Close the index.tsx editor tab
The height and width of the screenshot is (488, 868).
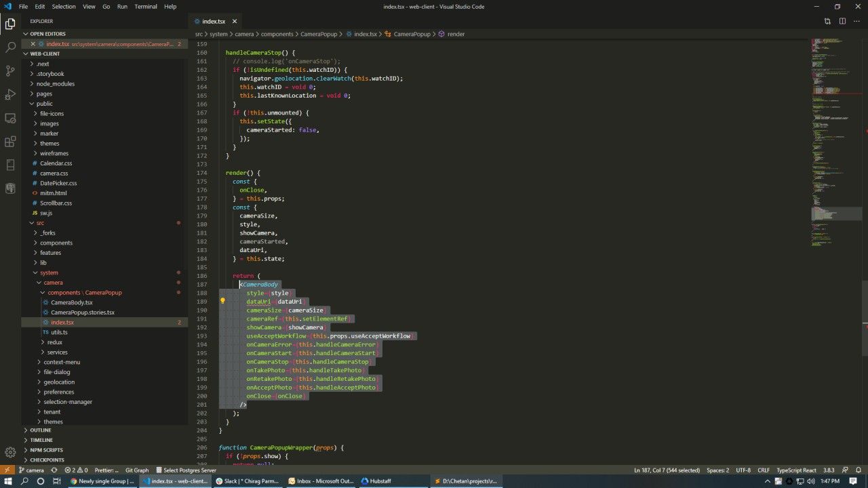click(233, 22)
